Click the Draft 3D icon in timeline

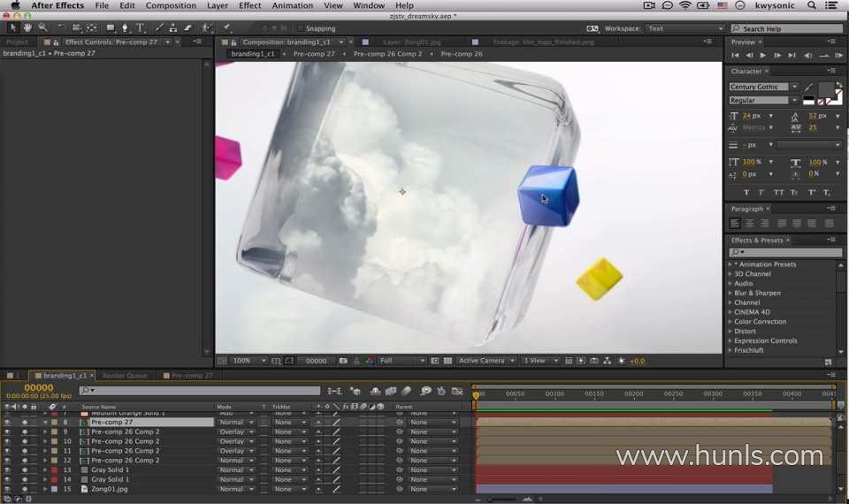coord(356,391)
